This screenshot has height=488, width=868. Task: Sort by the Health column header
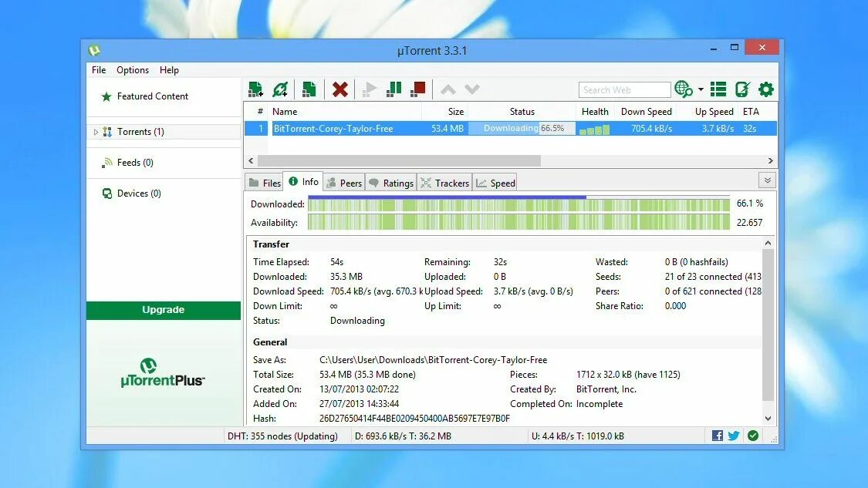pos(595,111)
